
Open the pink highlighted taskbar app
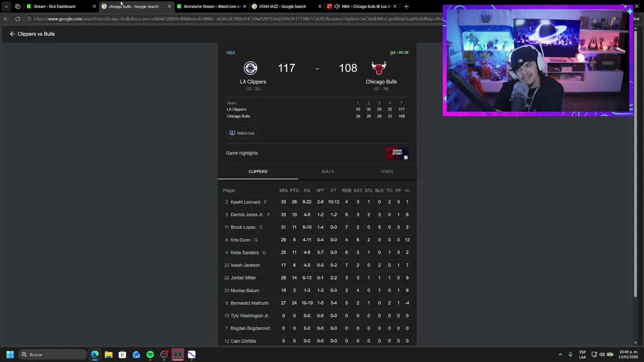point(178,354)
